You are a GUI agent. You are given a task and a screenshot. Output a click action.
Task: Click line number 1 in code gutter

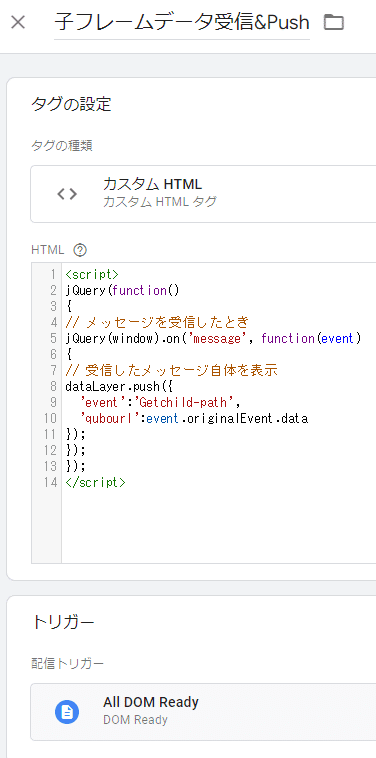(53, 275)
